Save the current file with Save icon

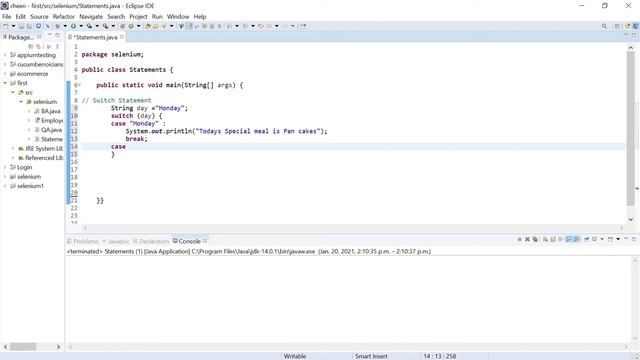(21, 26)
